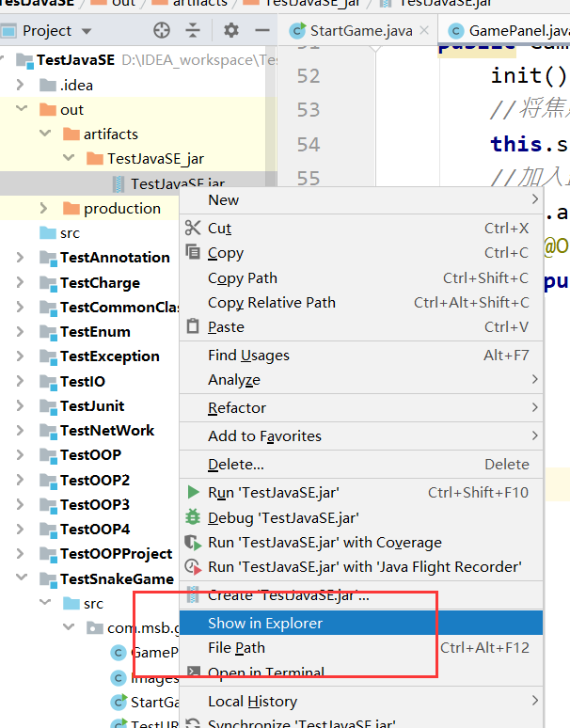Open the Local History submenu
Screen dimensions: 570x728
(x=360, y=701)
